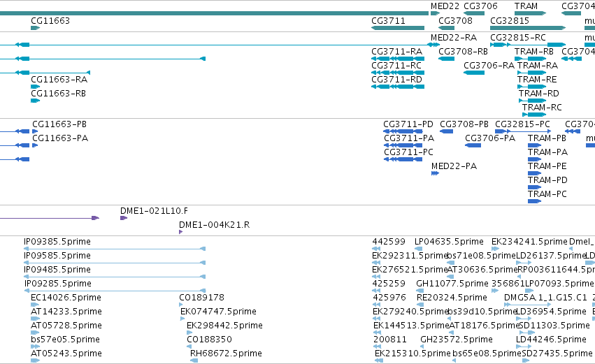Select EST bs57e05.5prime
Image resolution: width=595 pixels, height=364 pixels.
pyautogui.click(x=65, y=340)
